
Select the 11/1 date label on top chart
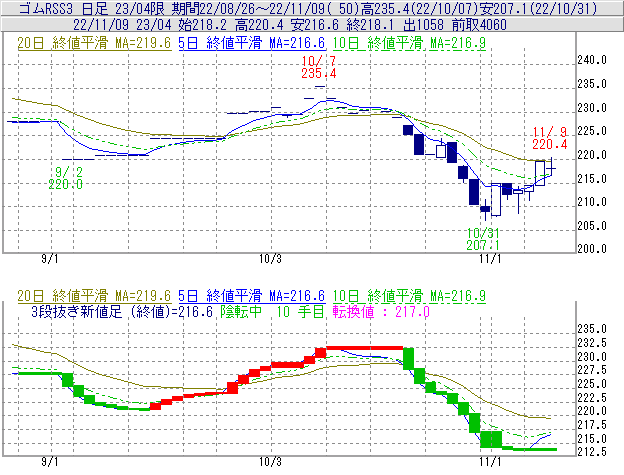490,259
